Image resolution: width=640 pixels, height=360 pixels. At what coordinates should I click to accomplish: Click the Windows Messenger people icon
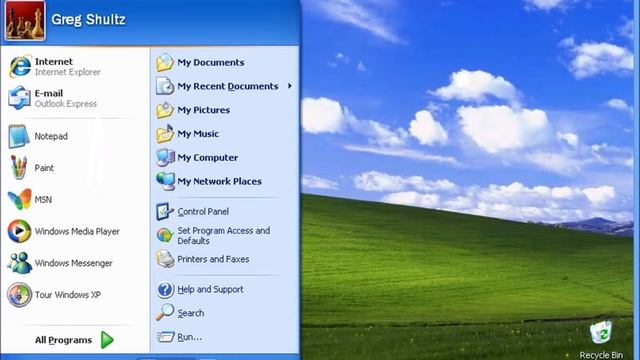pos(19,263)
